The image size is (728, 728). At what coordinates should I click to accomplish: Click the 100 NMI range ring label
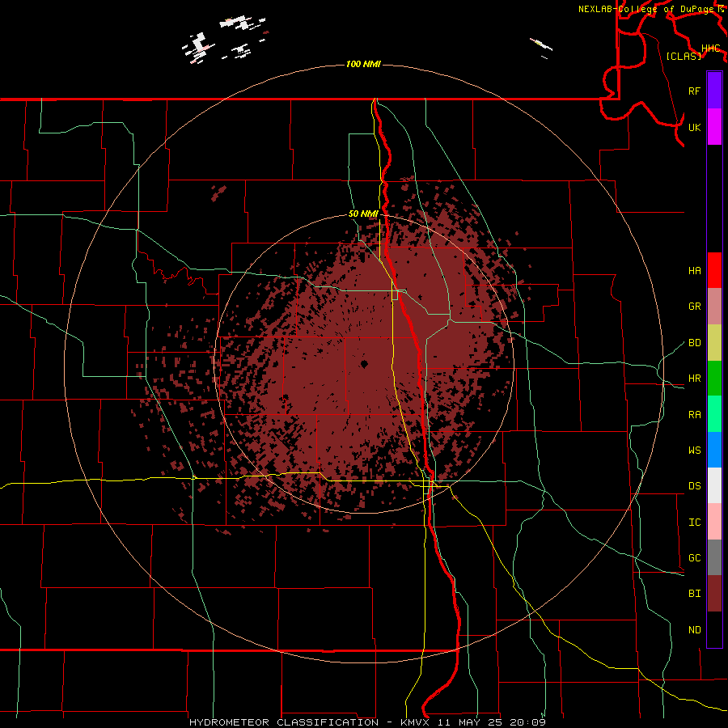click(363, 64)
